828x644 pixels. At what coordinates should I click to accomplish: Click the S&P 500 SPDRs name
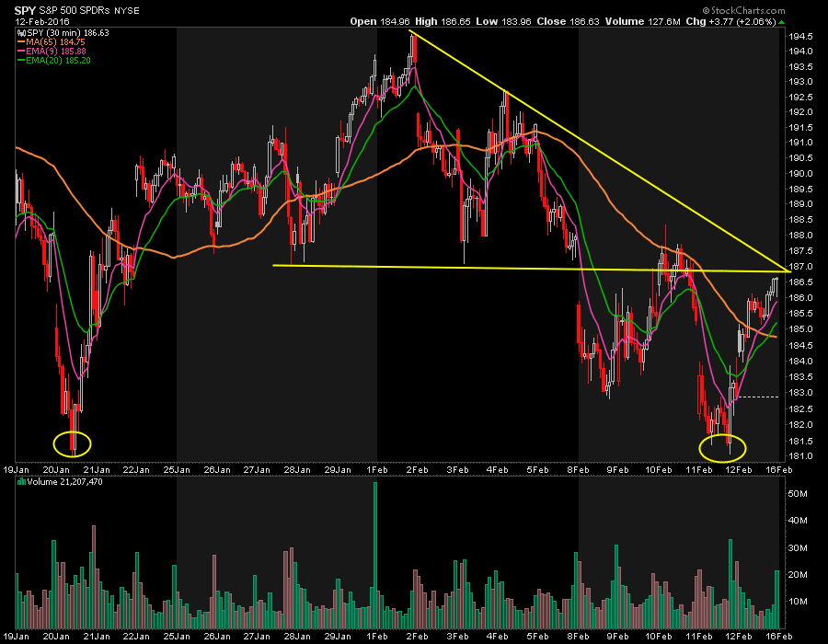coord(75,10)
